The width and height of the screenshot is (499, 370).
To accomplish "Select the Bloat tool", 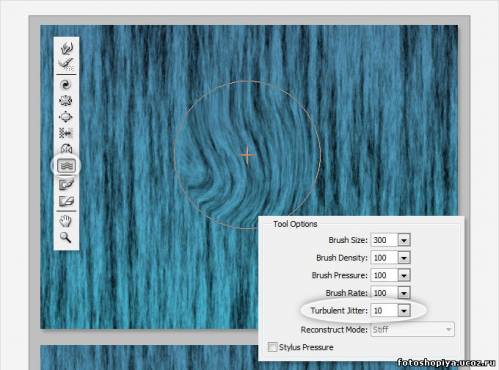I will (x=66, y=117).
